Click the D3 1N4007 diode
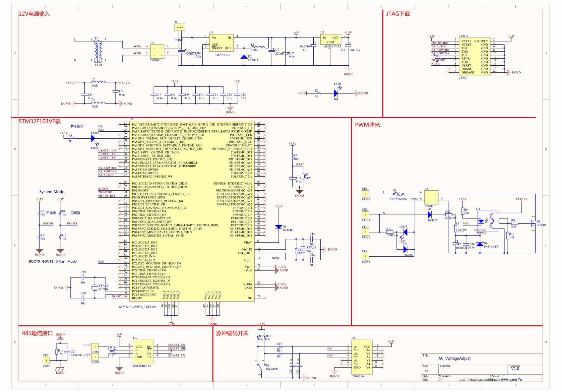 coord(430,215)
